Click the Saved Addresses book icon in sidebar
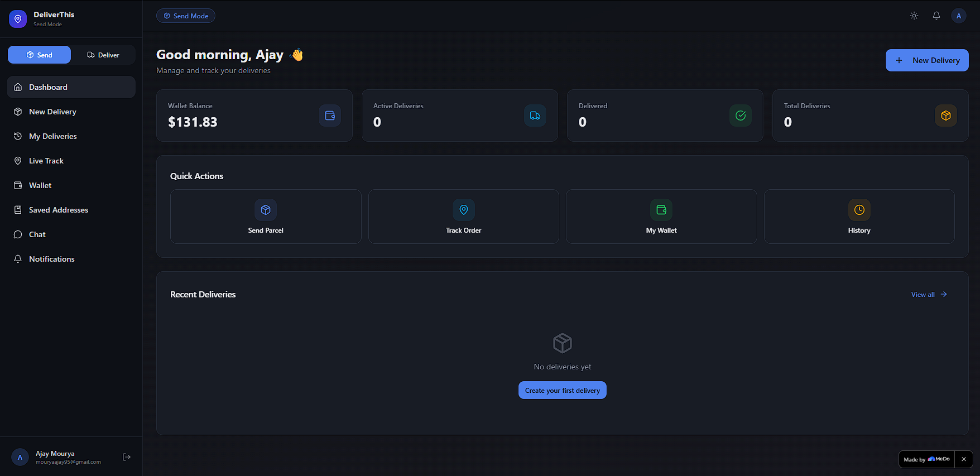980x476 pixels. click(18, 210)
